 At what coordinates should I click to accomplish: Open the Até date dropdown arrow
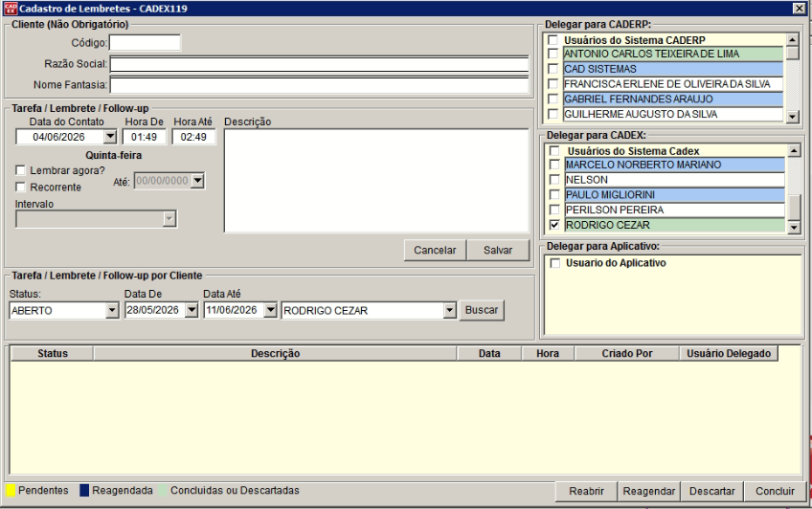click(197, 181)
